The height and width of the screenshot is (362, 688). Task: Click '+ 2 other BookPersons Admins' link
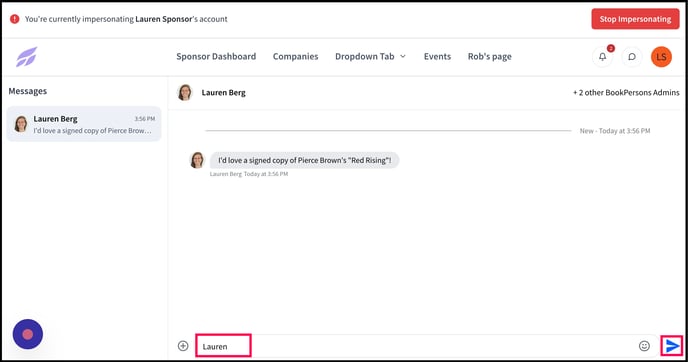[x=626, y=93]
